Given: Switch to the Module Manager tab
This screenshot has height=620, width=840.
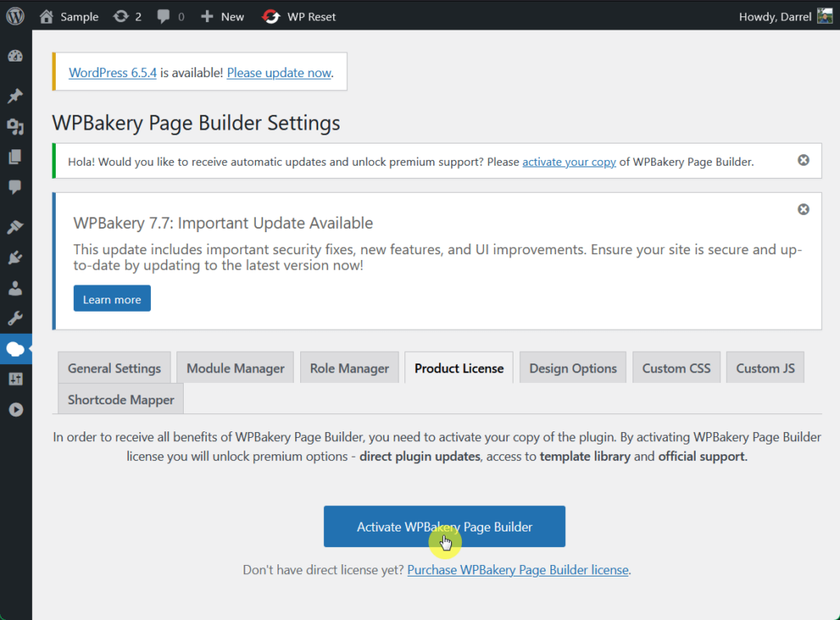Looking at the screenshot, I should click(235, 368).
